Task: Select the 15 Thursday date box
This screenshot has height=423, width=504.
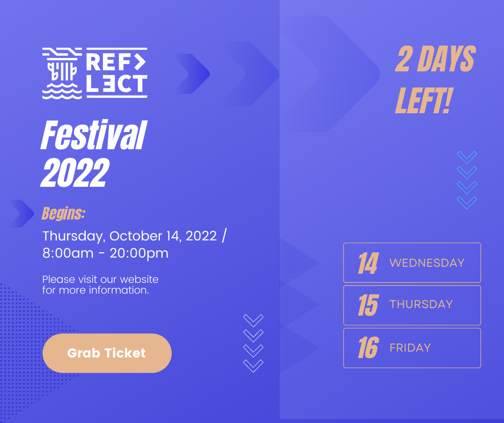Action: click(412, 305)
